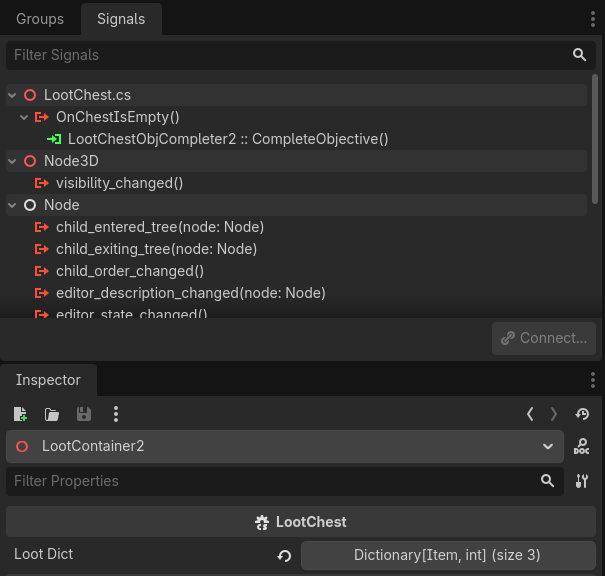Load an existing resource from disk
The width and height of the screenshot is (605, 576).
point(52,414)
